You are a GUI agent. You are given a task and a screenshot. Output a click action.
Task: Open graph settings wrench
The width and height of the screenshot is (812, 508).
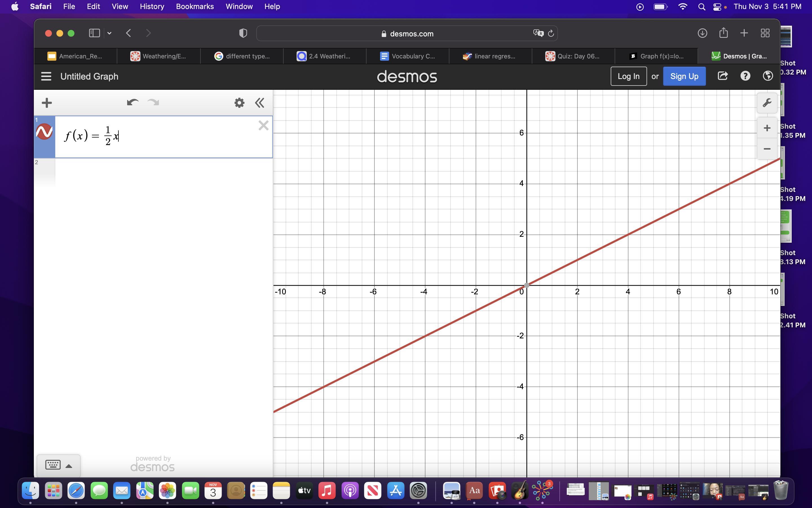[x=767, y=103]
